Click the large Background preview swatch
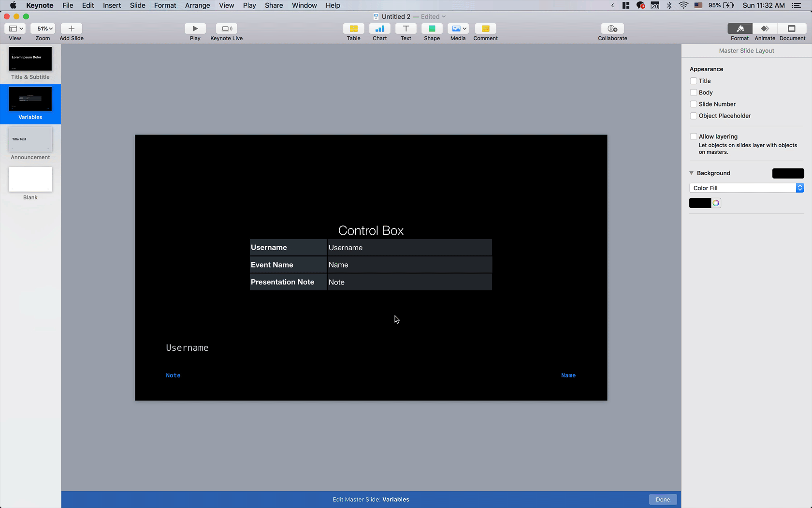The height and width of the screenshot is (508, 812). [788, 173]
